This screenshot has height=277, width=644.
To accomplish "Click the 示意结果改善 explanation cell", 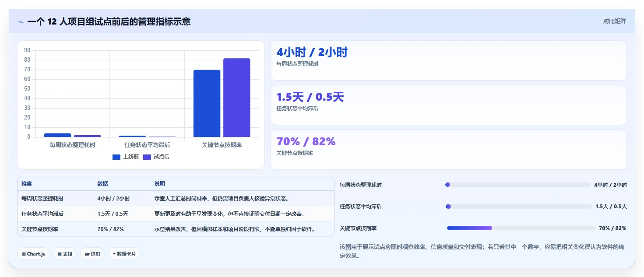I will coord(235,229).
